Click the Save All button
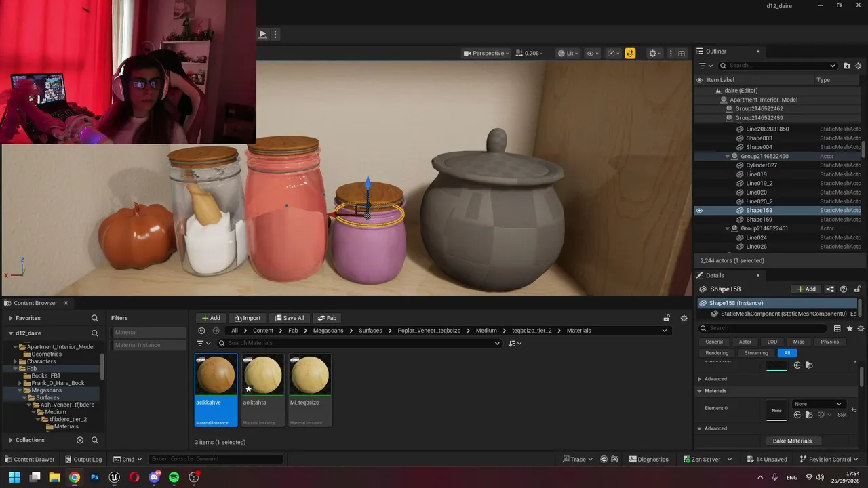The width and height of the screenshot is (868, 488). (x=290, y=318)
